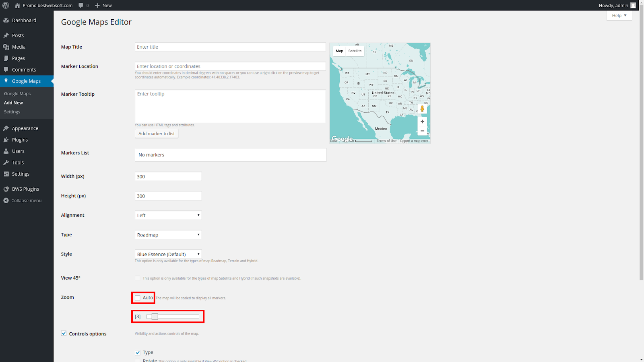Click the Settings sliders icon in sidebar
Viewport: 644px width, 362px height.
6,174
